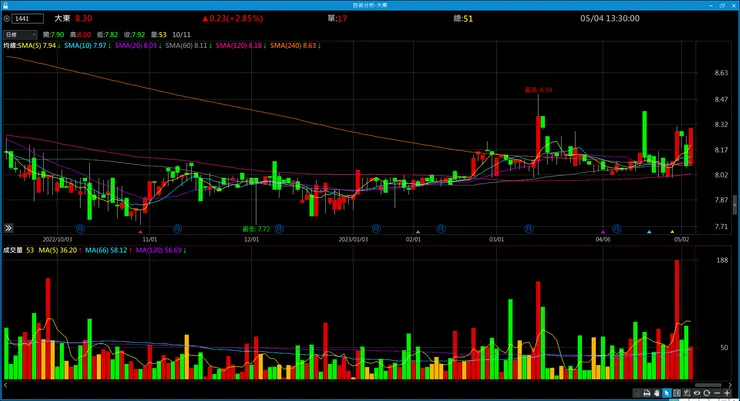Click the SMA(20) 8.03 label
The image size is (740, 401).
click(x=138, y=46)
